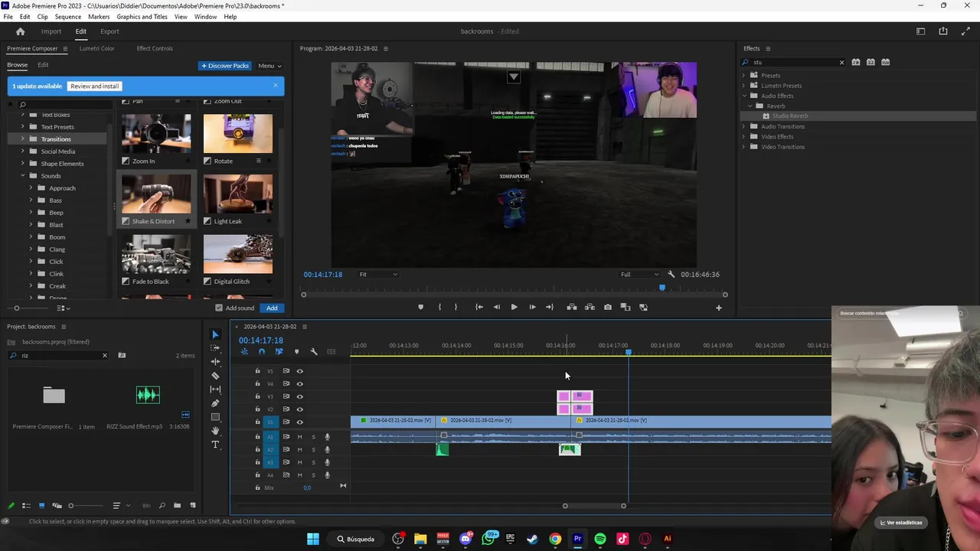Adjust Project panel thumbnail zoom slider
Image resolution: width=980 pixels, height=551 pixels.
pos(71,505)
